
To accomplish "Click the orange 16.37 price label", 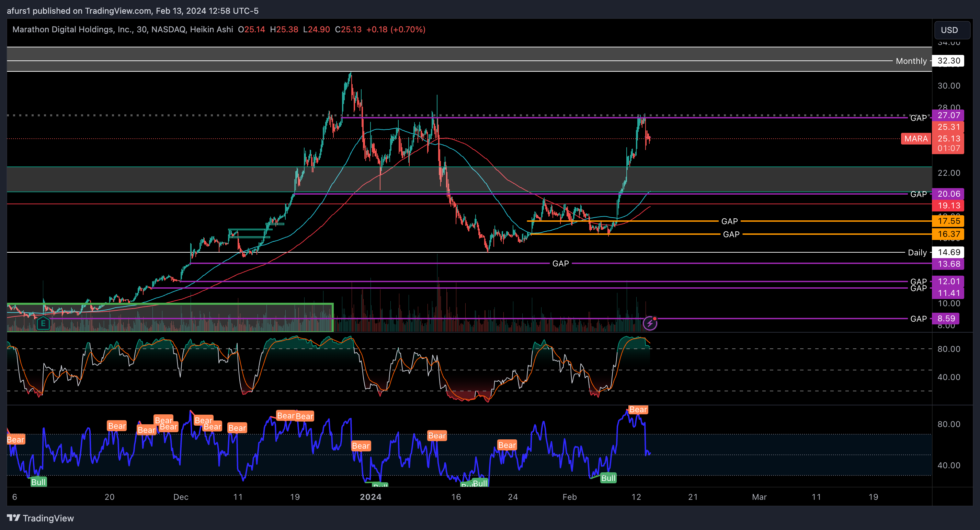I will click(948, 234).
